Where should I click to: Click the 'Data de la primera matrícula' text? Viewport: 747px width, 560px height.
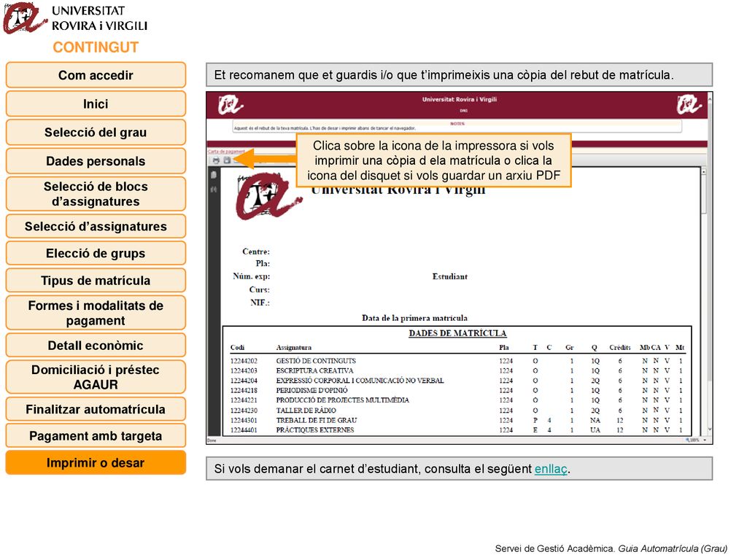coord(414,318)
